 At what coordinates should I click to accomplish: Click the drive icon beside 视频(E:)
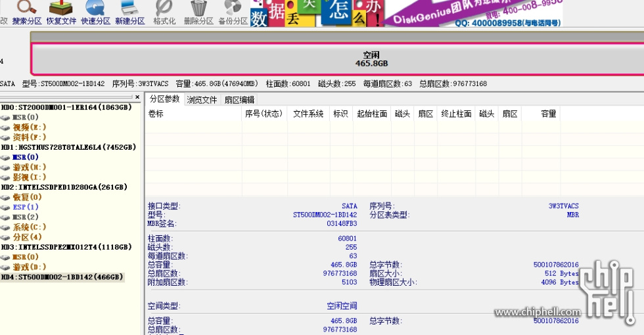click(5, 127)
